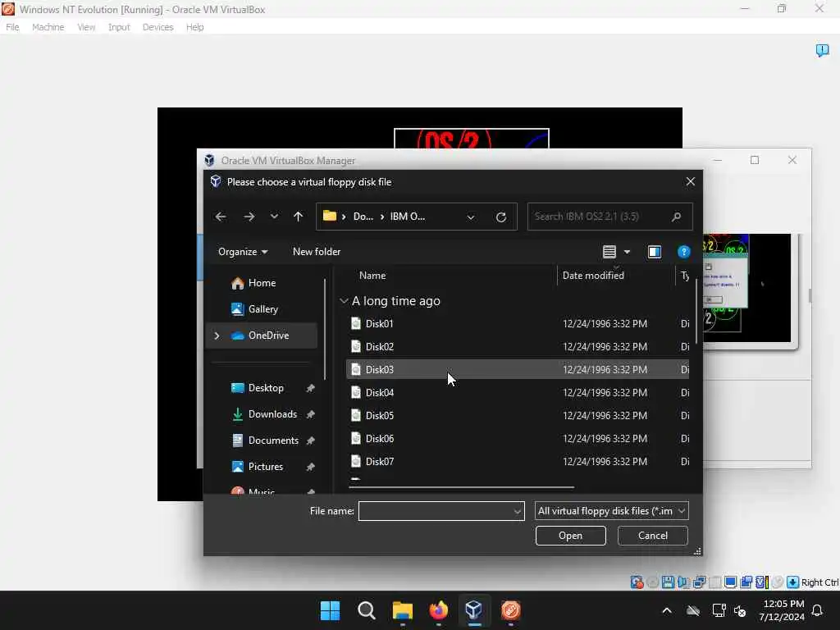840x630 pixels.
Task: Go up one folder level
Action: pyautogui.click(x=299, y=217)
